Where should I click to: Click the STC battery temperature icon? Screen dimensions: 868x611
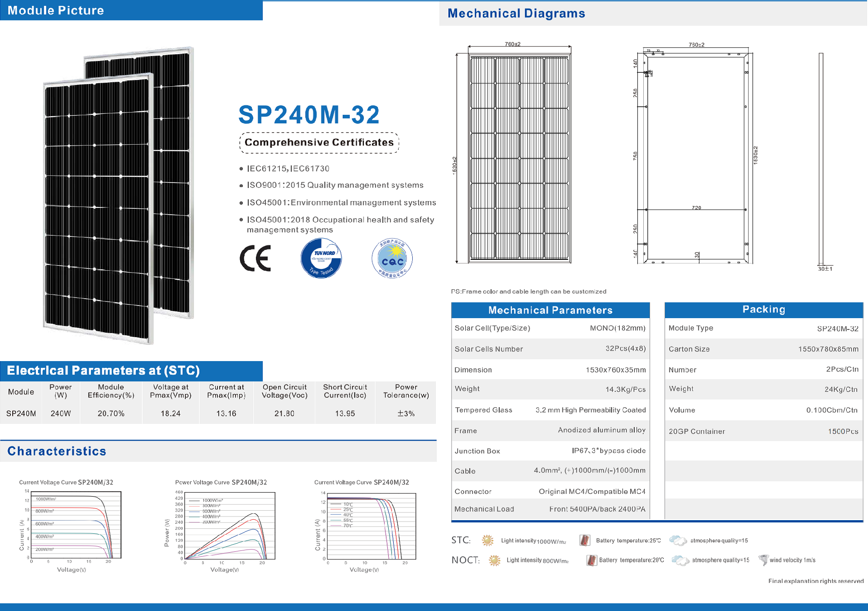click(x=585, y=540)
